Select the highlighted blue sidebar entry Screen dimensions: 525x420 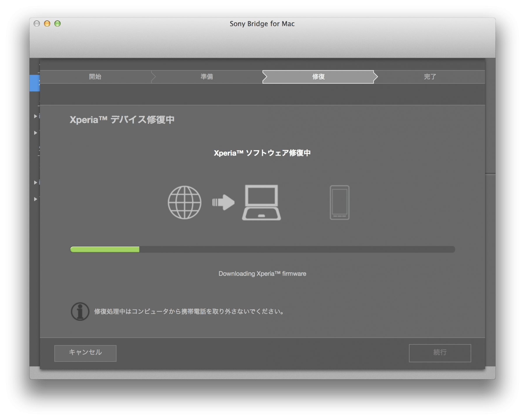[x=34, y=83]
